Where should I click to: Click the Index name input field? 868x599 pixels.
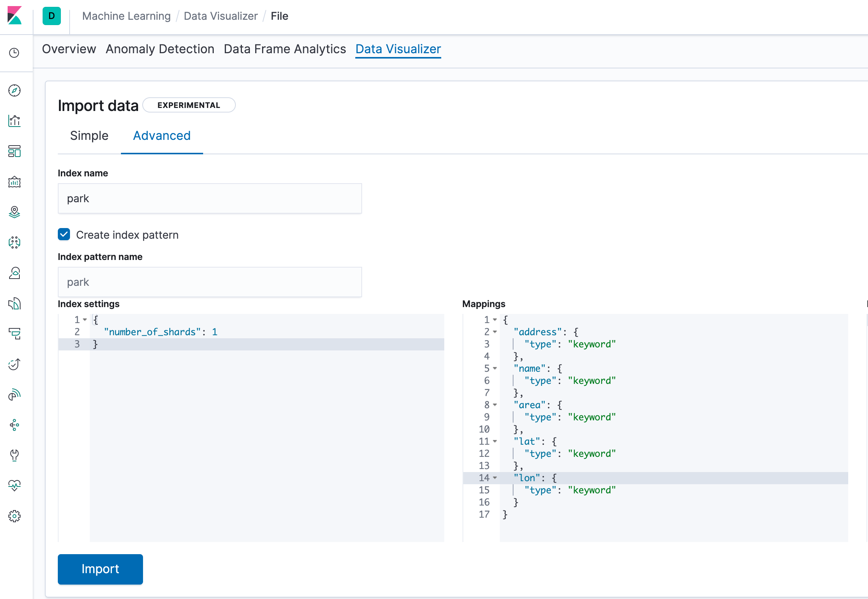(x=210, y=198)
